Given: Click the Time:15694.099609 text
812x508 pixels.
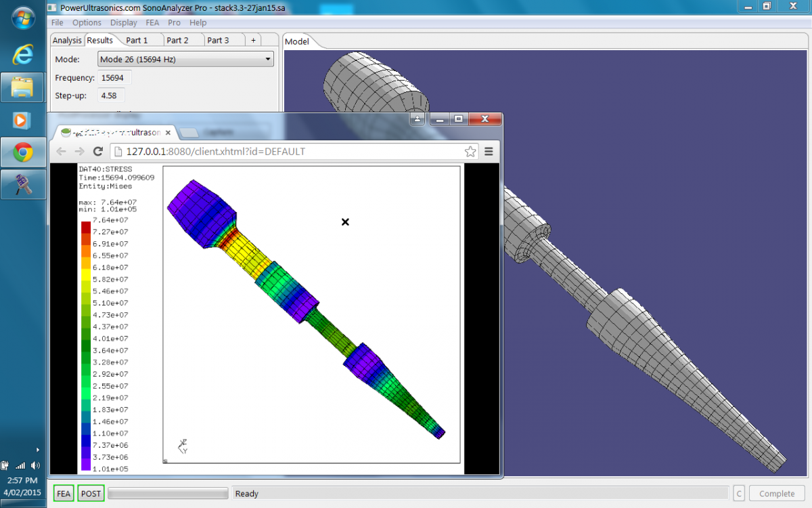Looking at the screenshot, I should (x=116, y=177).
